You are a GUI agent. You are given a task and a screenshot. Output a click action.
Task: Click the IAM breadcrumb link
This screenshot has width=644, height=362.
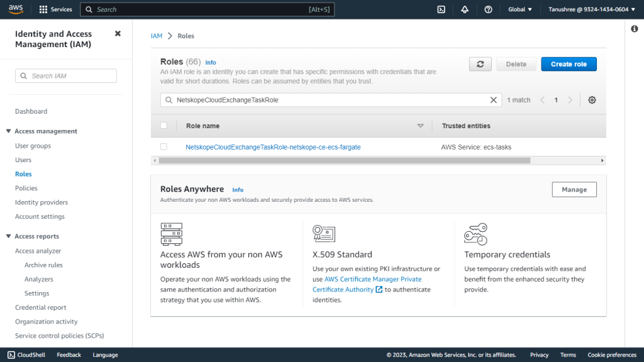(x=157, y=36)
